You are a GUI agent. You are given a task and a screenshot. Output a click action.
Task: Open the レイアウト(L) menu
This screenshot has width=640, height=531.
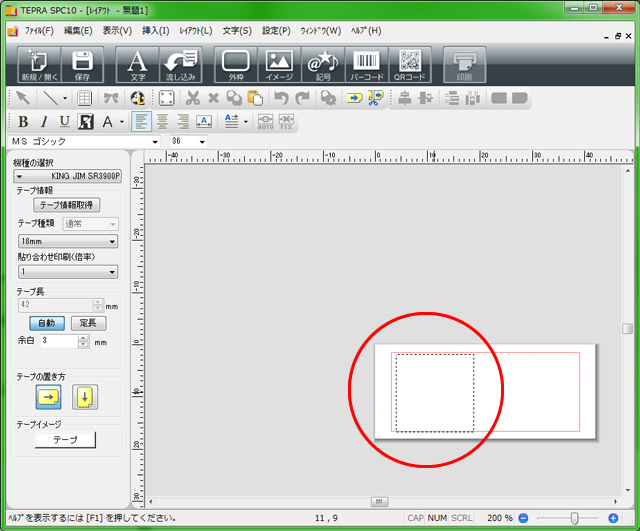[x=196, y=31]
